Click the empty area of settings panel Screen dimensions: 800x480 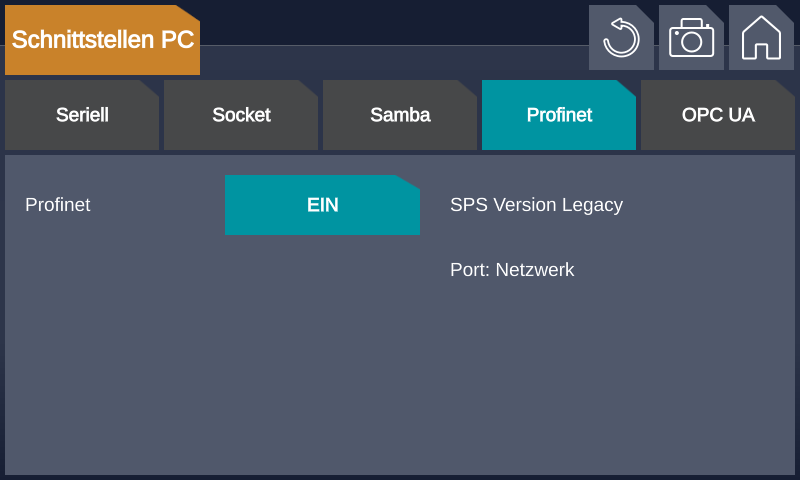400,380
